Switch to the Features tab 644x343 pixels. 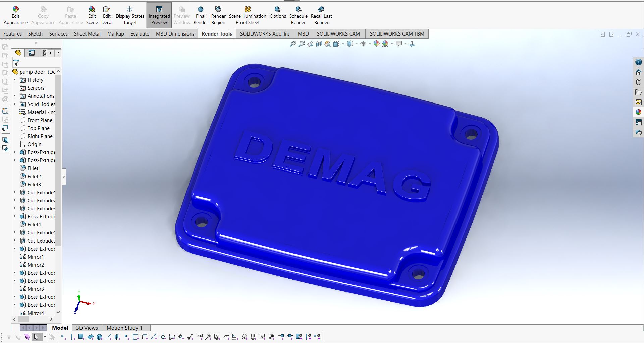pyautogui.click(x=12, y=33)
